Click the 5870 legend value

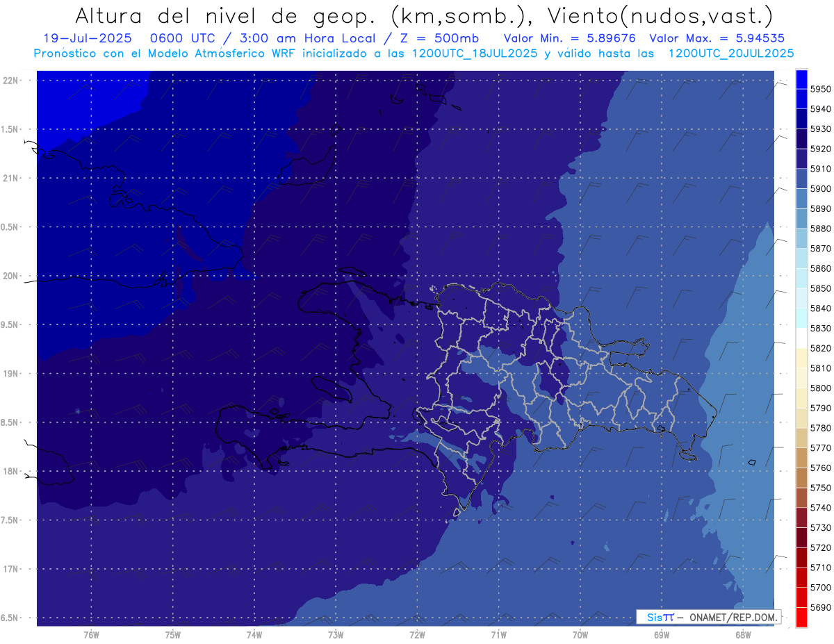tap(821, 248)
